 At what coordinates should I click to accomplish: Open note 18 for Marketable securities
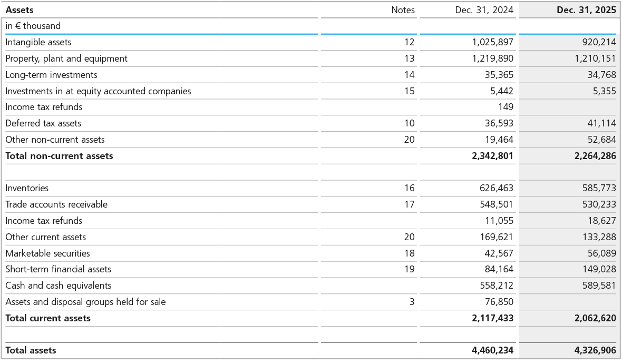coord(409,253)
